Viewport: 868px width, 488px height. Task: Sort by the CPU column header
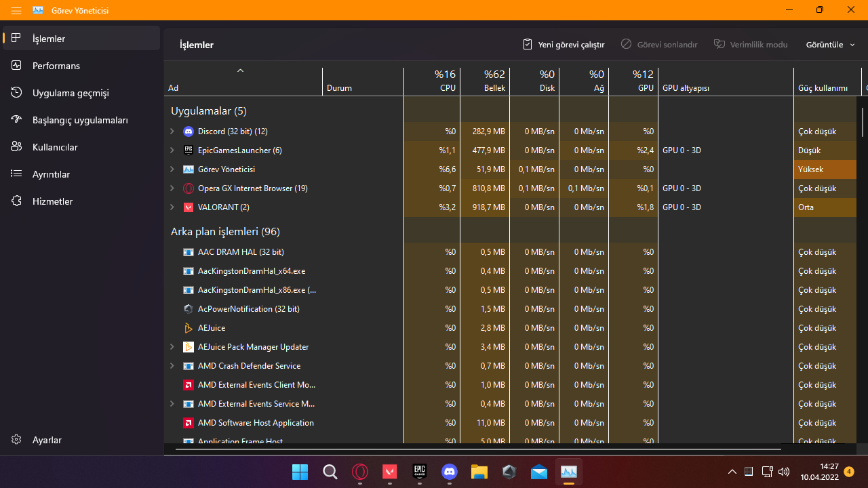click(432, 81)
